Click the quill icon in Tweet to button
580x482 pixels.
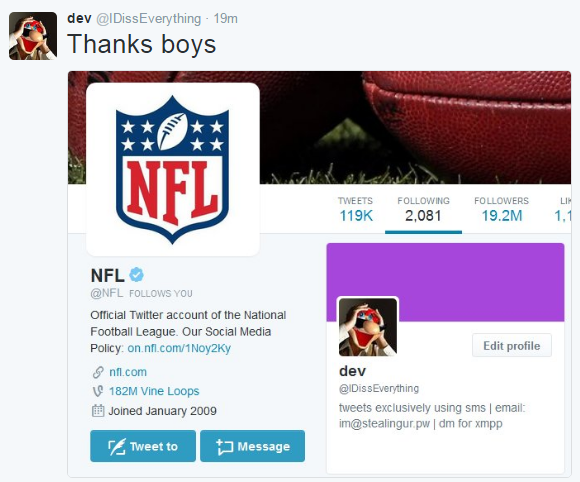[x=116, y=446]
